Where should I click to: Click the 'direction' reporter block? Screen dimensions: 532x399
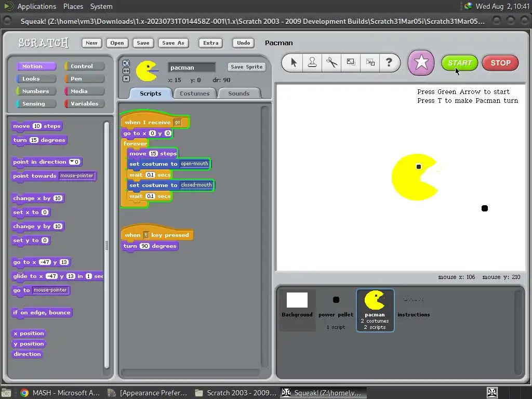point(27,354)
